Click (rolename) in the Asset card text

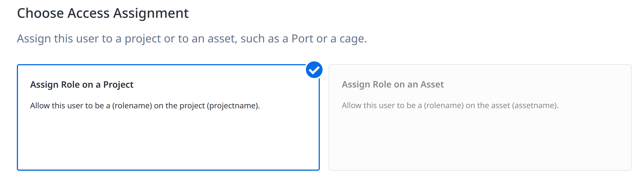click(x=444, y=105)
